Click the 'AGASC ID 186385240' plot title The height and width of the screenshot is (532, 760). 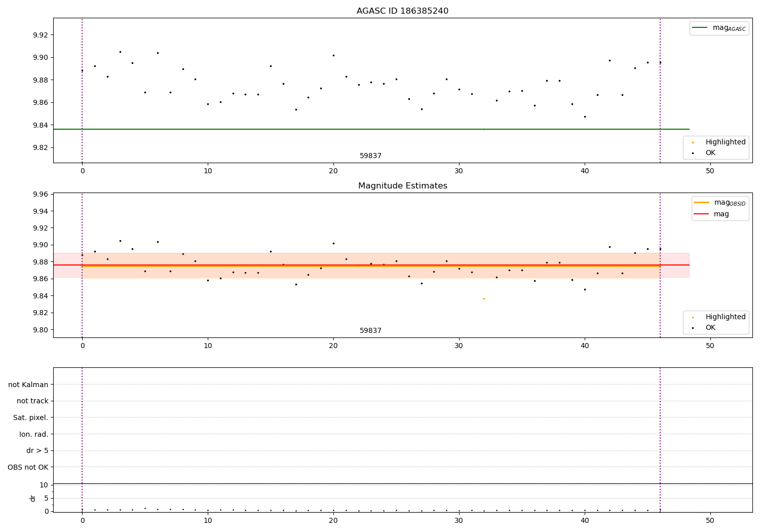pyautogui.click(x=402, y=11)
